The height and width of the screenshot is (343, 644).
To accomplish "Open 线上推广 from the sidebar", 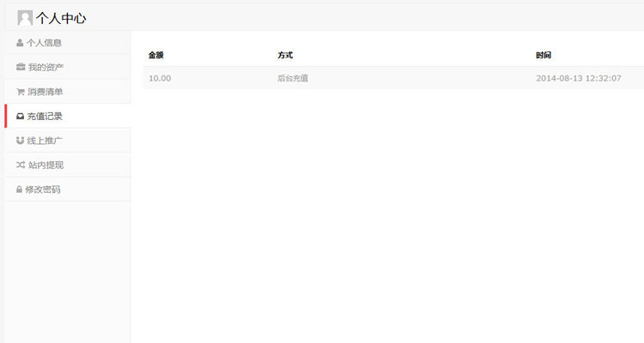I will 46,141.
